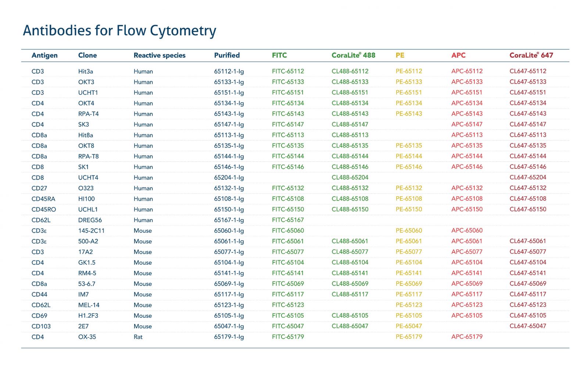Click the CD27 antigen cell
This screenshot has height=368, width=588.
tap(39, 188)
